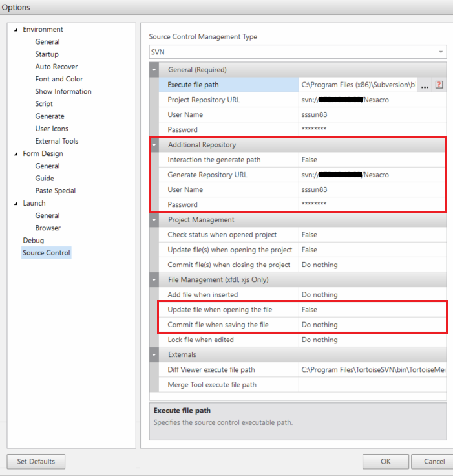
Task: Collapse the Form Design tree node
Action: [16, 154]
